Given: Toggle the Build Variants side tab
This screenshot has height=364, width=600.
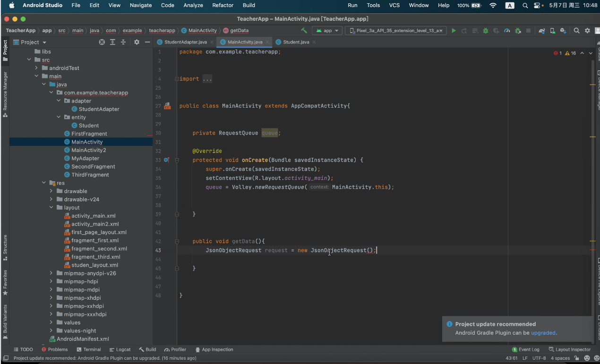Looking at the screenshot, I should pos(5,322).
